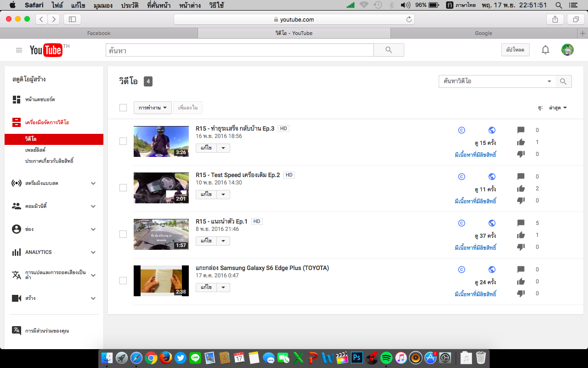Check the Samsung Galaxy S6 video checkbox
Screen dimensions: 588x368
pos(123,281)
